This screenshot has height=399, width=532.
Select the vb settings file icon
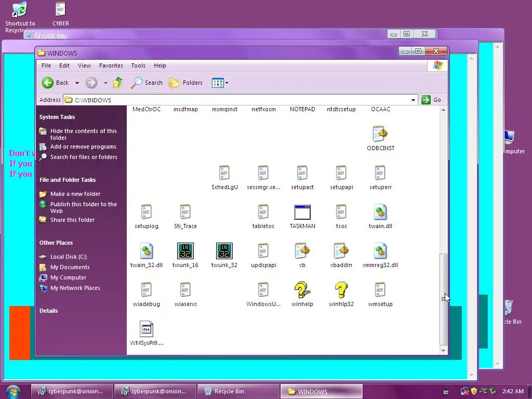(302, 251)
